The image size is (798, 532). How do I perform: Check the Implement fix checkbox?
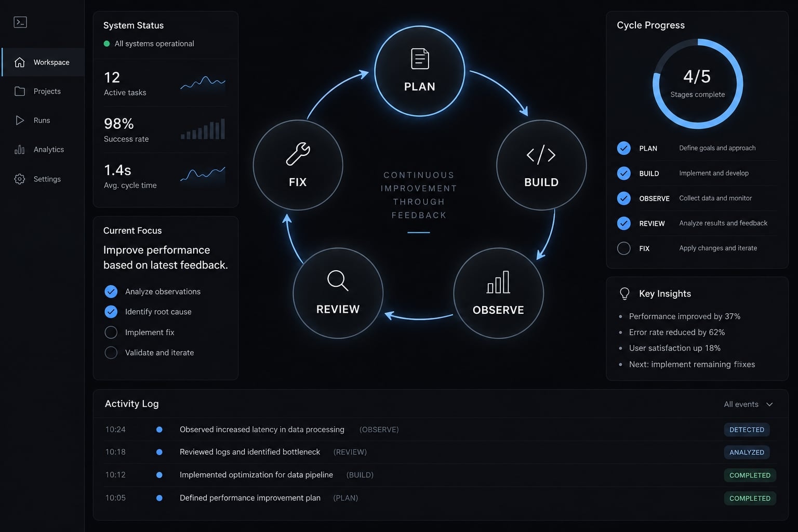tap(111, 332)
